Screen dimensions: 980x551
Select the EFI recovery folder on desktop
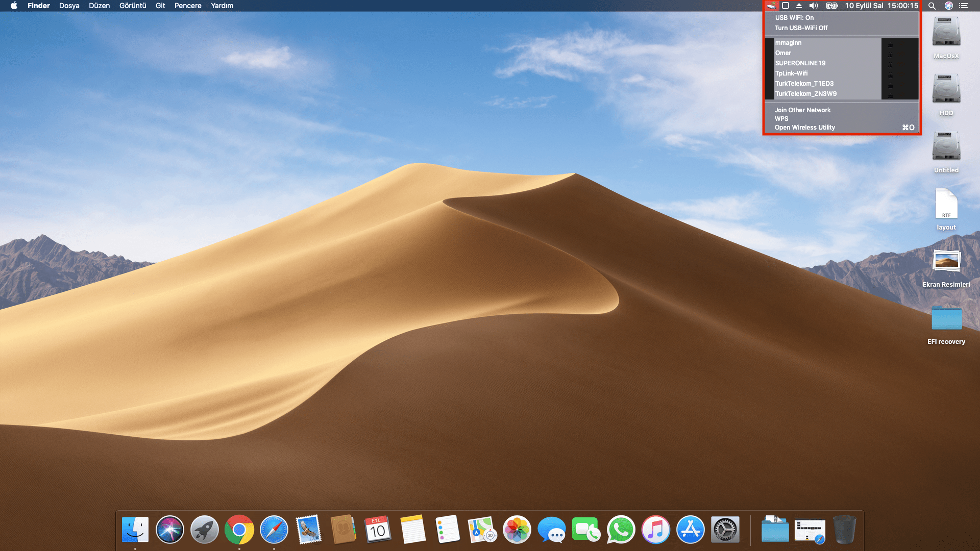pyautogui.click(x=946, y=319)
